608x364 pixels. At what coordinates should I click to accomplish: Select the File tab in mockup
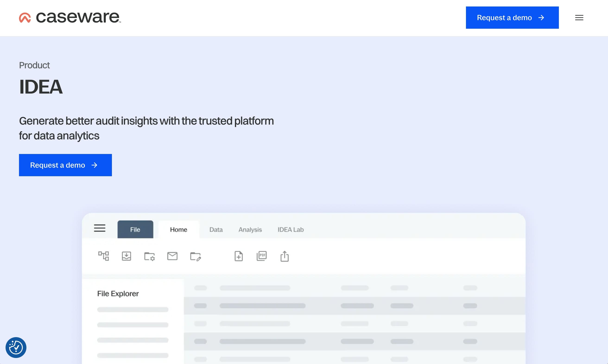tap(135, 230)
